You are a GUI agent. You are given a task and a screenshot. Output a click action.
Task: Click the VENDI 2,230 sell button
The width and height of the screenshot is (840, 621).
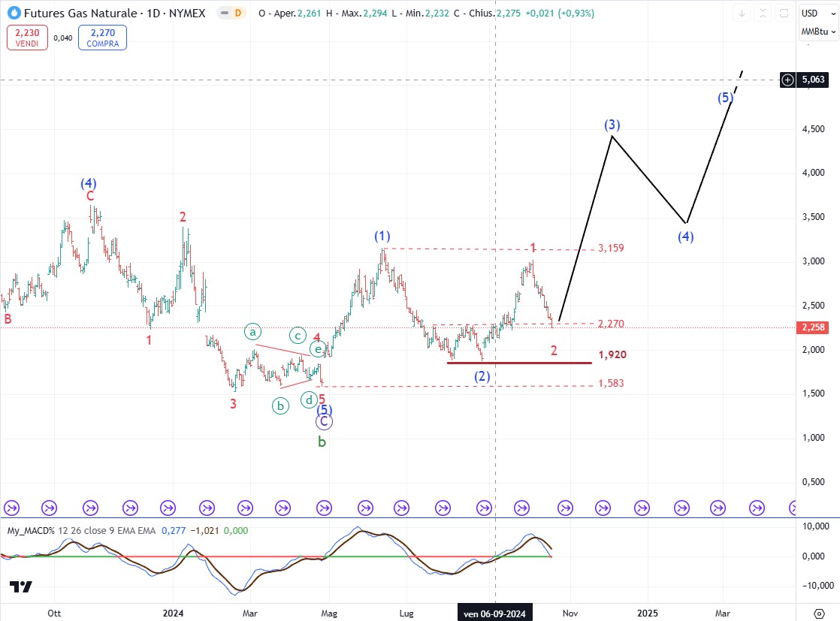(27, 38)
